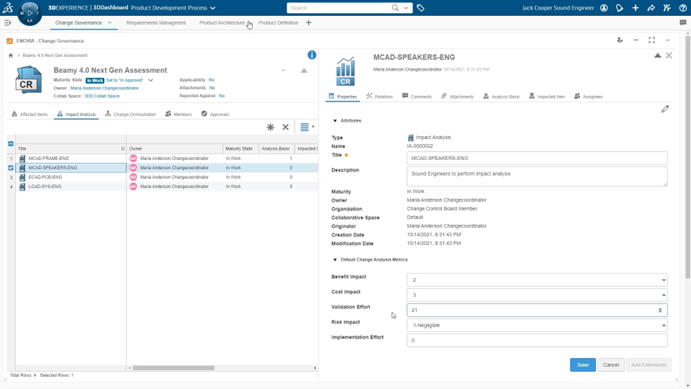Collapse the Attributes section
Image resolution: width=691 pixels, height=389 pixels.
coord(335,121)
